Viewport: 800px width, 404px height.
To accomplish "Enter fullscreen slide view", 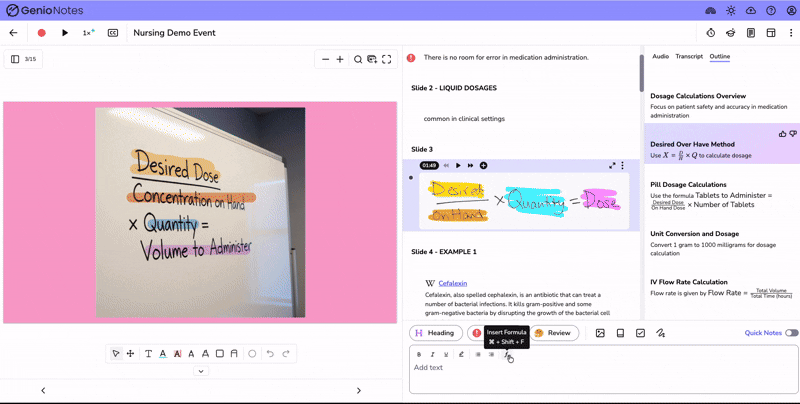I will pos(387,60).
